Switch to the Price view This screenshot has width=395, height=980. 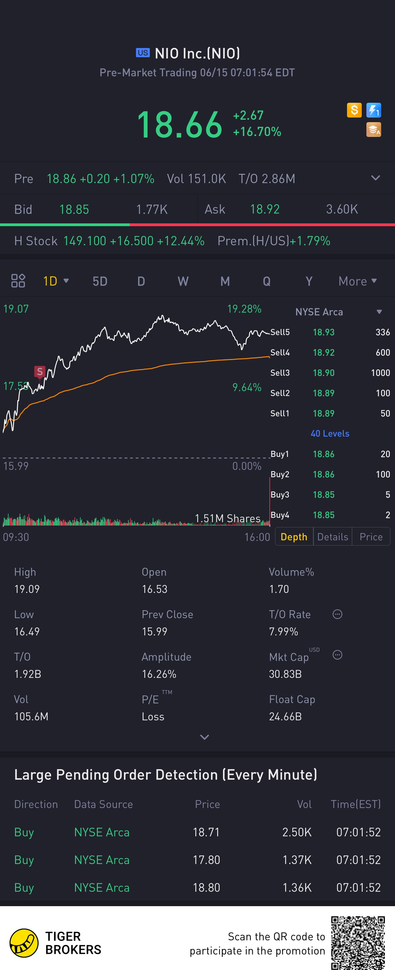(x=371, y=536)
